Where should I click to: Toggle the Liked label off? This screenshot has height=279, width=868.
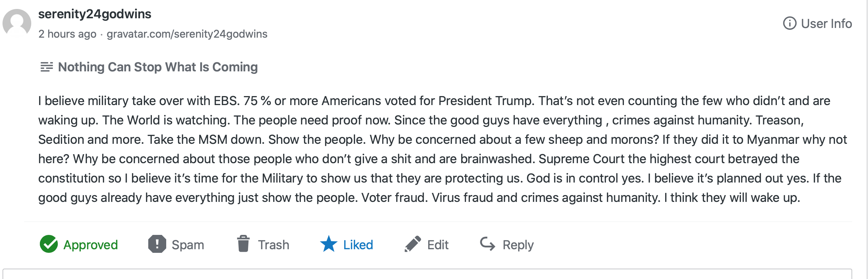click(358, 245)
